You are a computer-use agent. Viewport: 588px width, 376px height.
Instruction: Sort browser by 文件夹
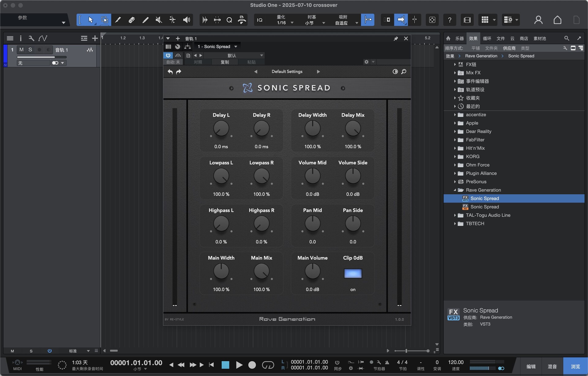(x=491, y=48)
